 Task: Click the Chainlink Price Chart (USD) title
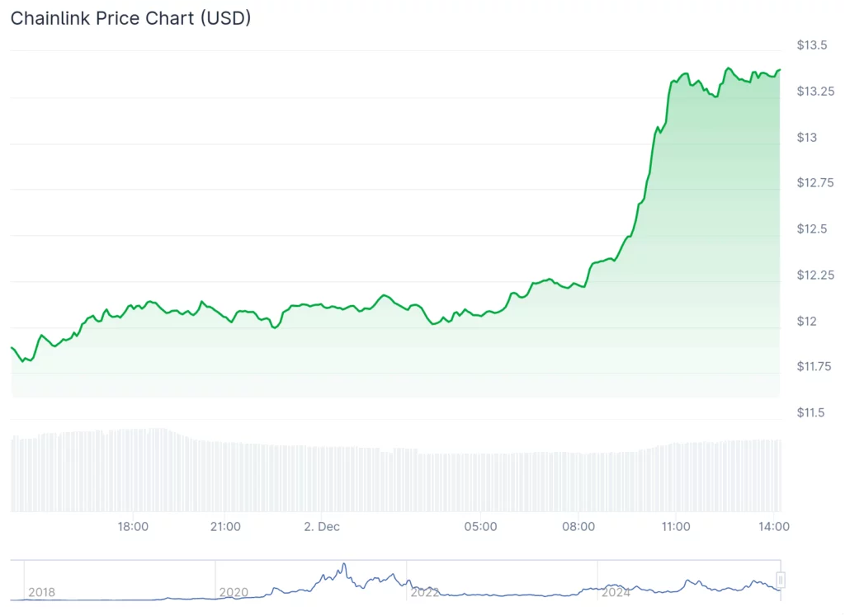(x=130, y=18)
